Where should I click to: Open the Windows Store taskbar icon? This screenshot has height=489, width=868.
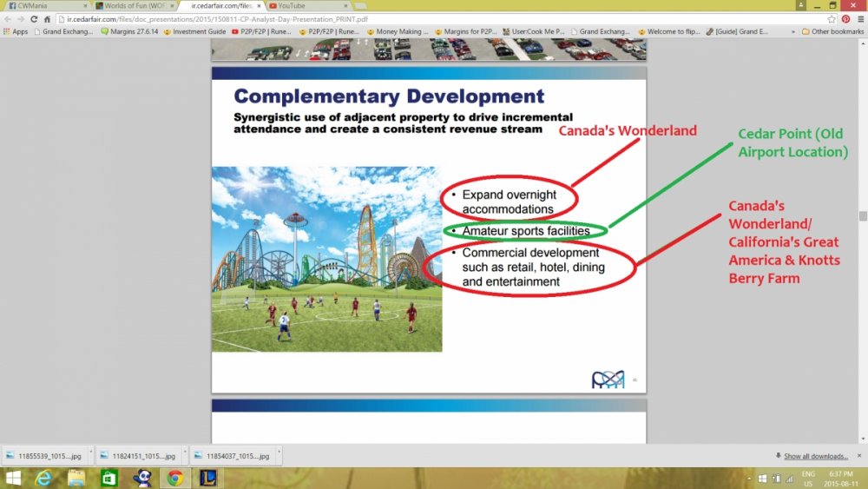[x=109, y=478]
